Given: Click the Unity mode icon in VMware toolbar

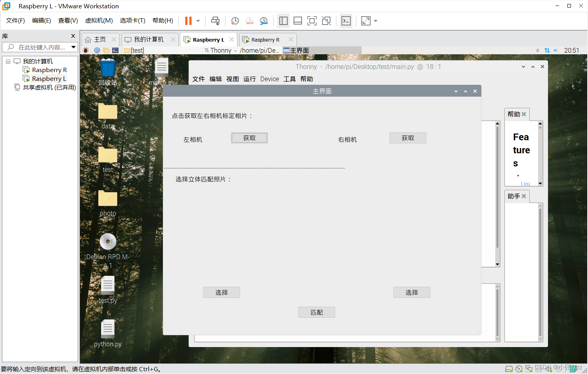Looking at the screenshot, I should [326, 21].
